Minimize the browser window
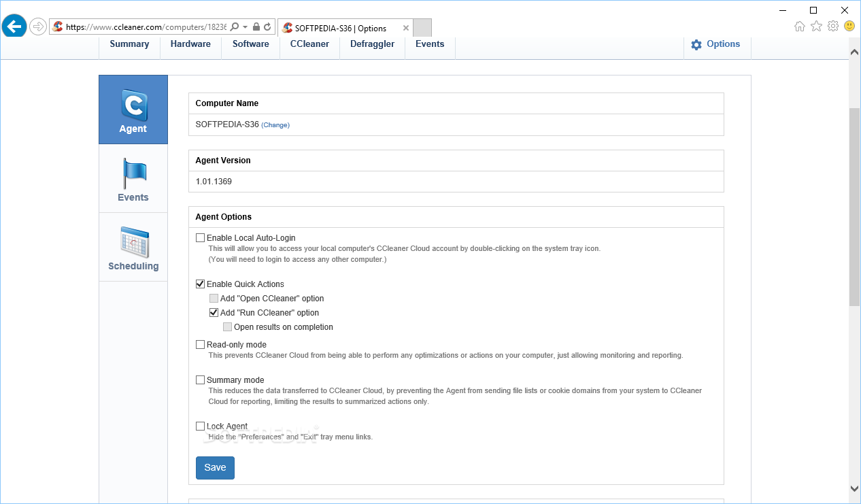861x504 pixels. pos(782,10)
